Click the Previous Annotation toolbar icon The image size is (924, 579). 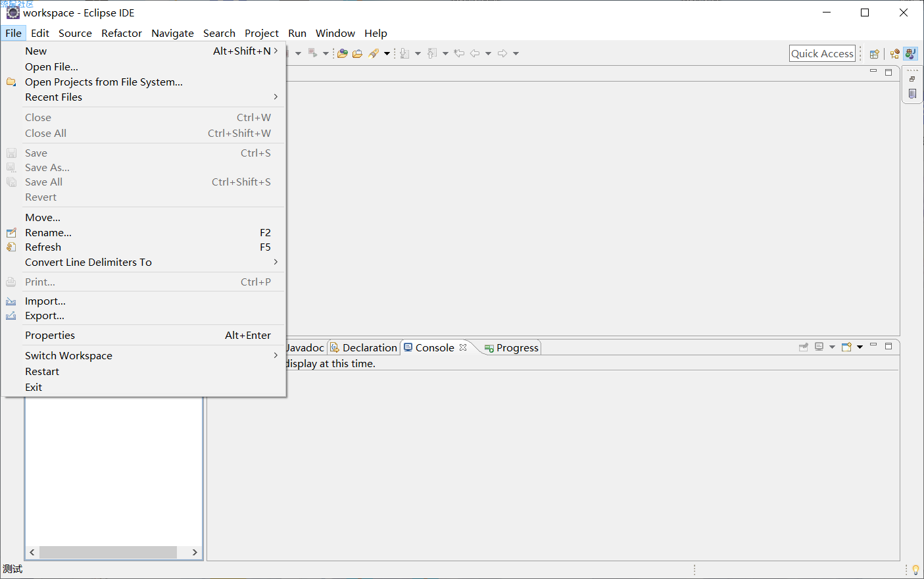pos(432,53)
